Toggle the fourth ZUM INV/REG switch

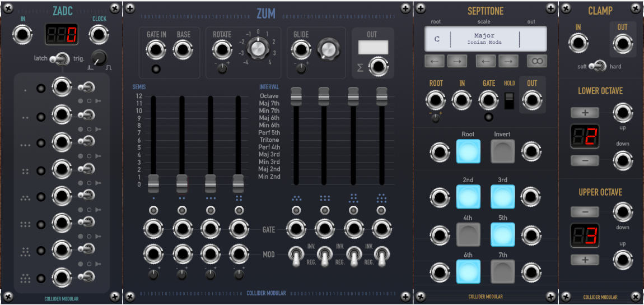pos(382,256)
